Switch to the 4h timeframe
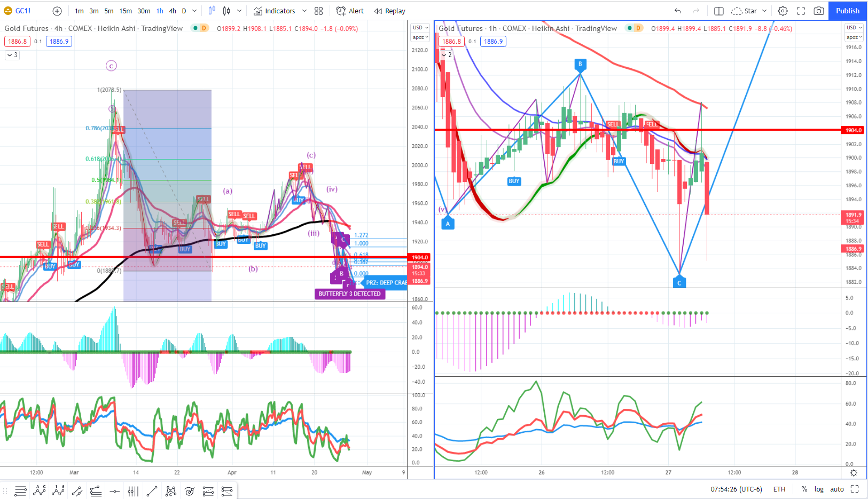 coord(173,11)
